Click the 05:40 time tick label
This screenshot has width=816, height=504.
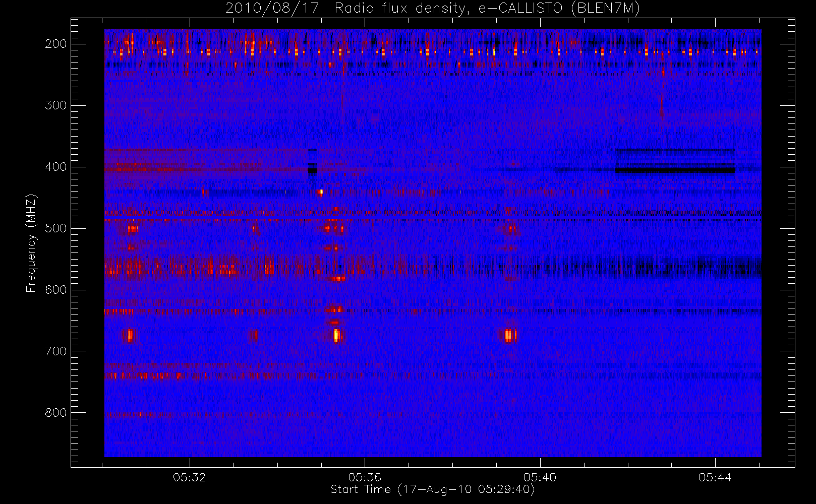click(540, 477)
